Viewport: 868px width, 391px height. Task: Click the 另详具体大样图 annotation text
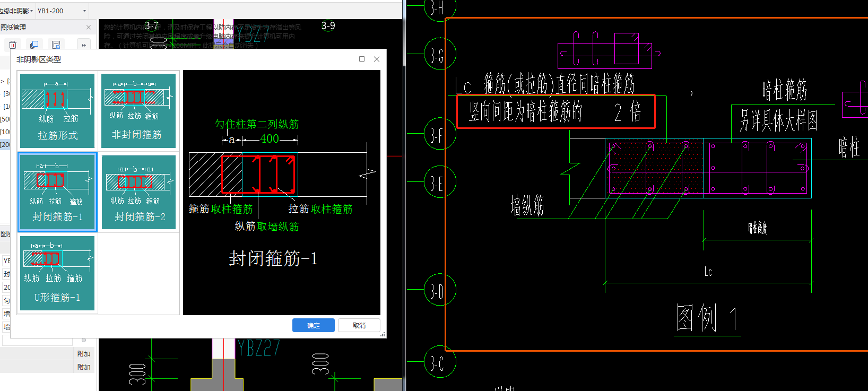779,120
